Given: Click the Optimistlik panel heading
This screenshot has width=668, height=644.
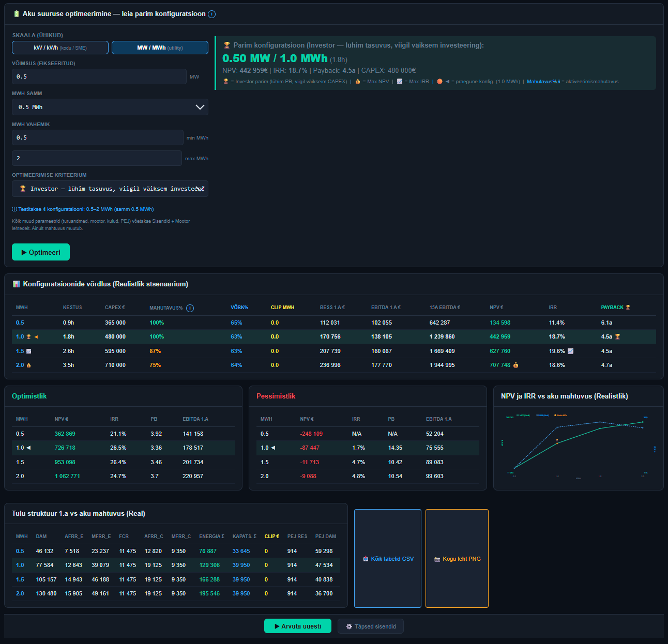Looking at the screenshot, I should coord(29,396).
